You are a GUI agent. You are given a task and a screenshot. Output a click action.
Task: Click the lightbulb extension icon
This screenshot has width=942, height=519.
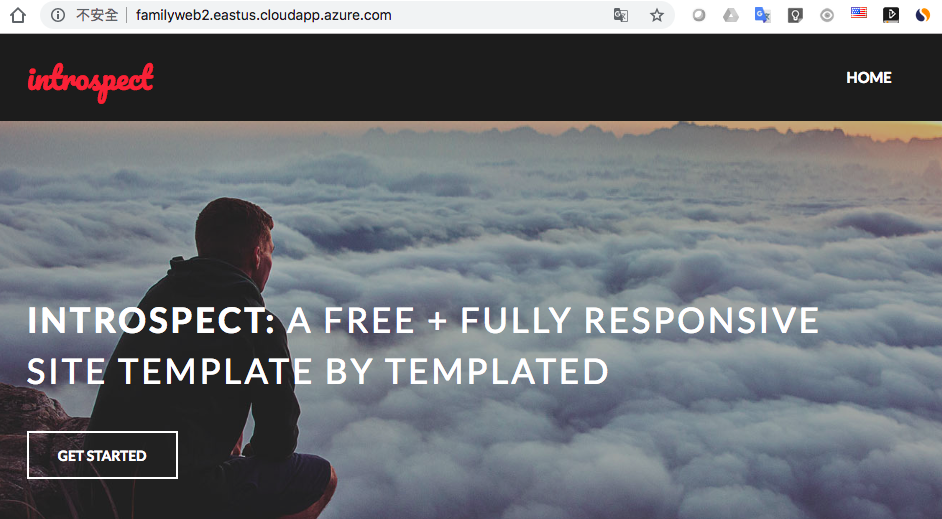tap(795, 15)
